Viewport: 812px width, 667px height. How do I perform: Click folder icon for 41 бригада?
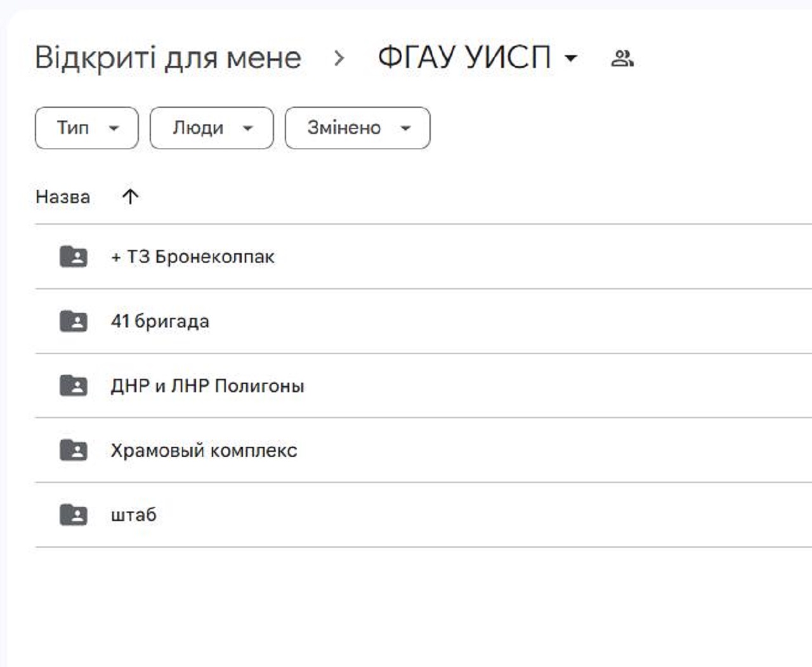tap(74, 322)
